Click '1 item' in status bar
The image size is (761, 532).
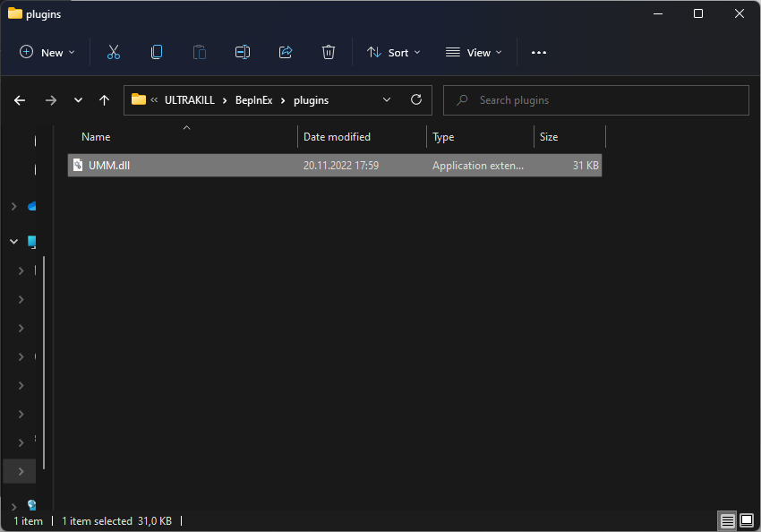click(28, 521)
